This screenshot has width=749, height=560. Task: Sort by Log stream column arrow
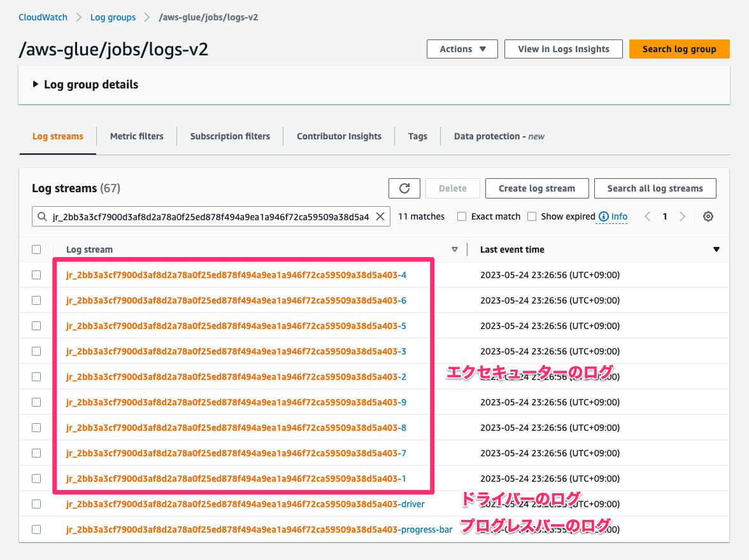tap(455, 249)
